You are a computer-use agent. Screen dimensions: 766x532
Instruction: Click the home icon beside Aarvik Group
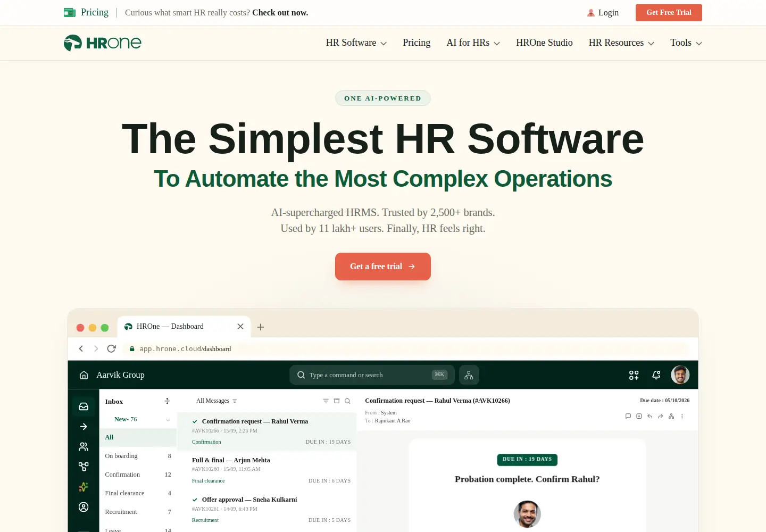tap(84, 375)
